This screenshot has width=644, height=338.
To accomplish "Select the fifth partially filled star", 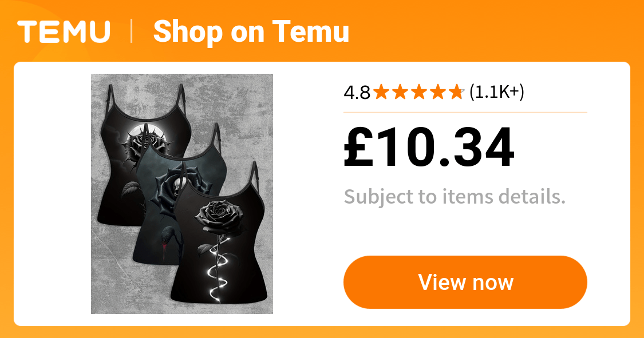I will pos(456,92).
